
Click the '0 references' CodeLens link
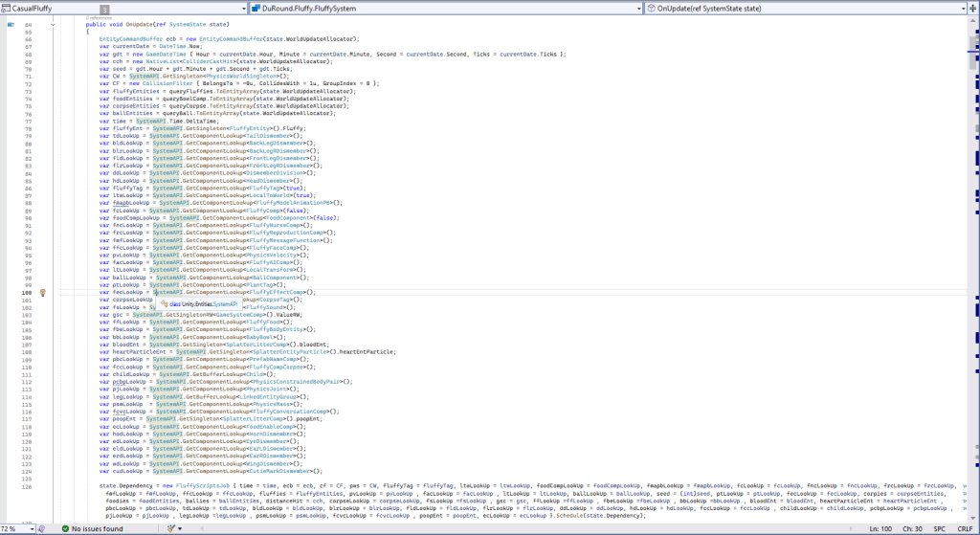[x=99, y=18]
